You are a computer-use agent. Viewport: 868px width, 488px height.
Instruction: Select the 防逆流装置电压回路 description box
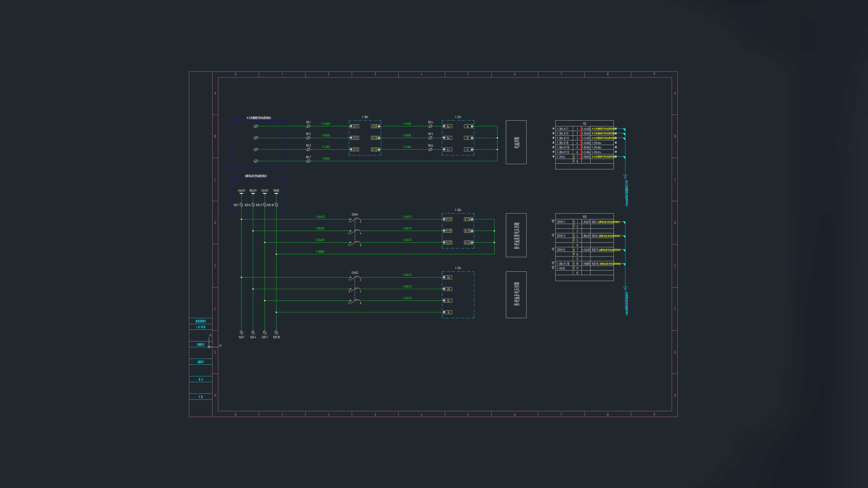tap(516, 235)
